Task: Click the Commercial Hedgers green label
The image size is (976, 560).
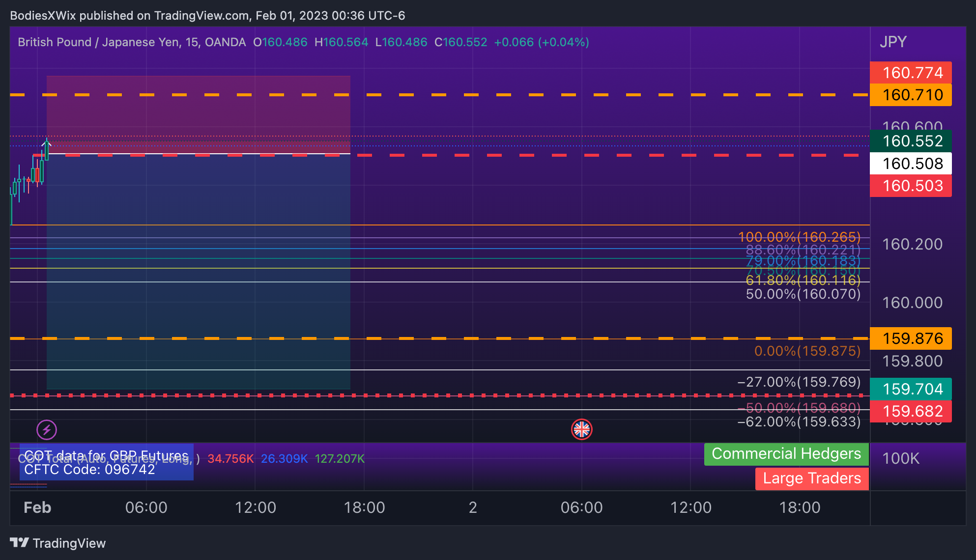Action: tap(786, 454)
